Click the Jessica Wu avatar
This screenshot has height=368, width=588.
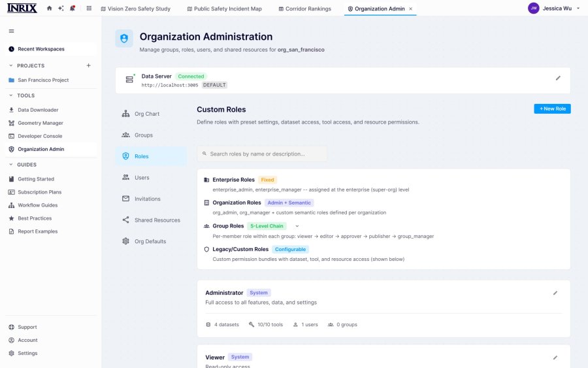click(533, 8)
